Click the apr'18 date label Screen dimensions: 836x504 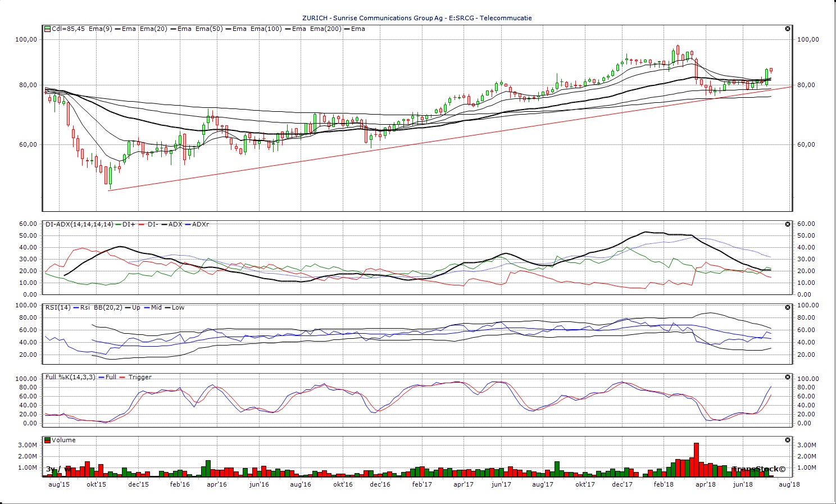(x=706, y=484)
